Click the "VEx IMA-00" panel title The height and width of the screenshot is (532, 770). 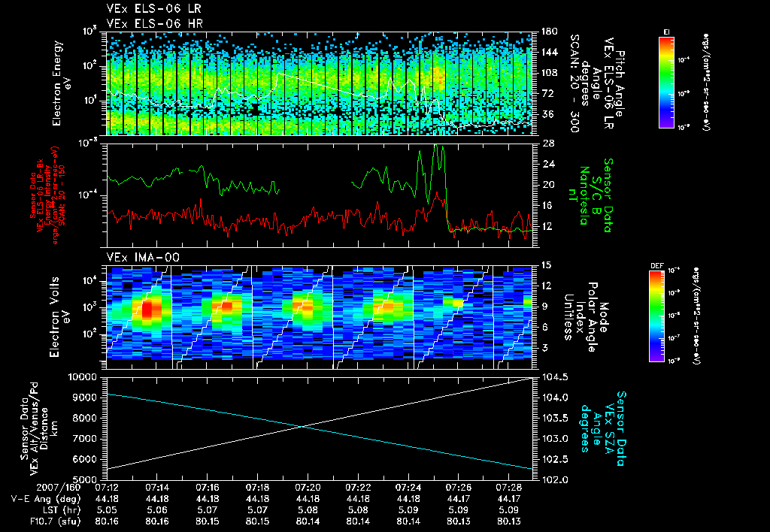tap(143, 257)
